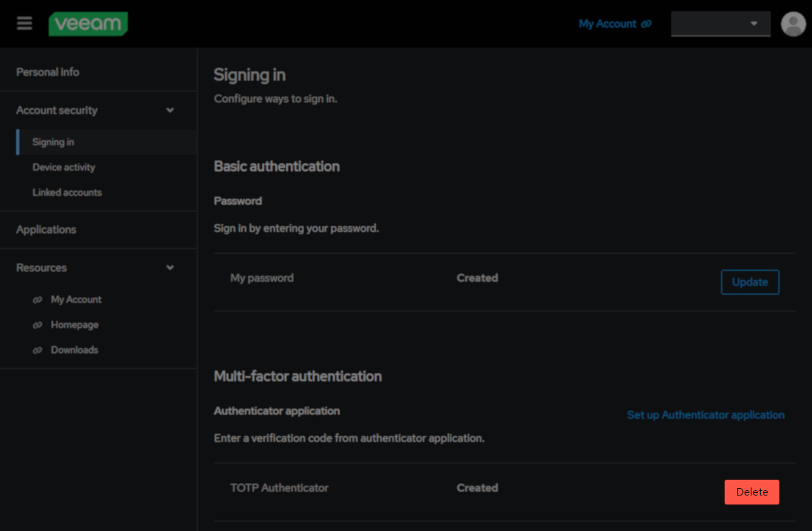The height and width of the screenshot is (531, 812).
Task: Open the header dropdown selector
Action: (721, 24)
